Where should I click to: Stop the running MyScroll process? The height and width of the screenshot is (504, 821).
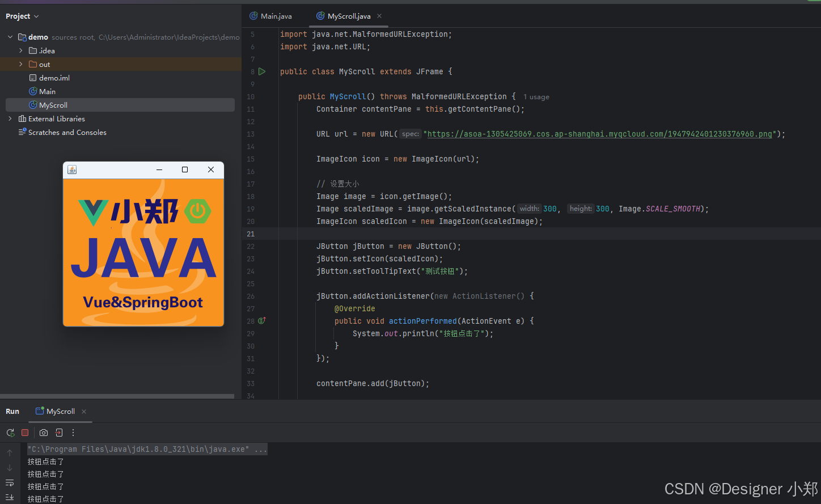[x=25, y=433]
